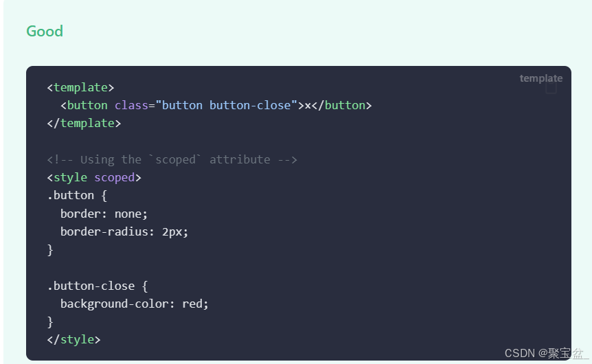Click the closing </style> tag
This screenshot has height=364, width=592.
[73, 339]
